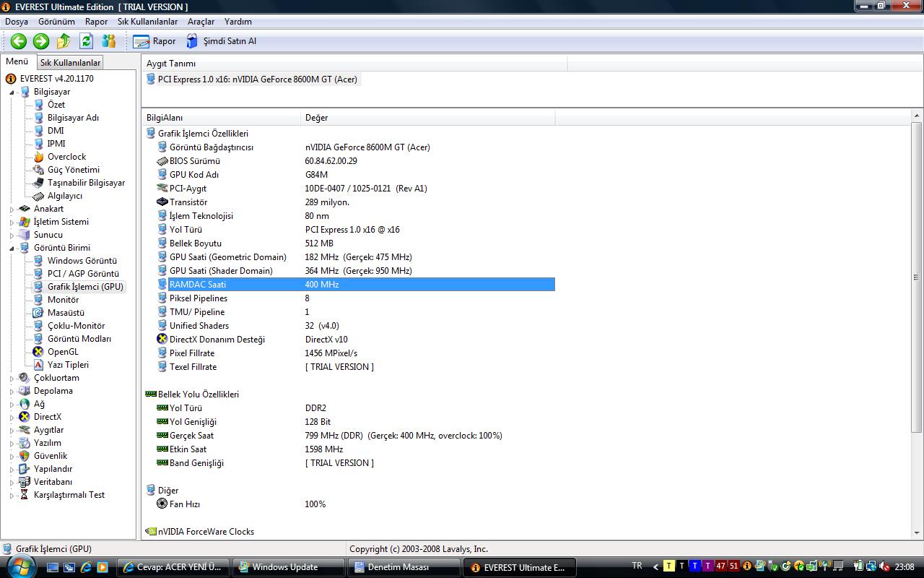Image resolution: width=924 pixels, height=578 pixels.
Task: Open Monitör tree item
Action: [x=64, y=300]
